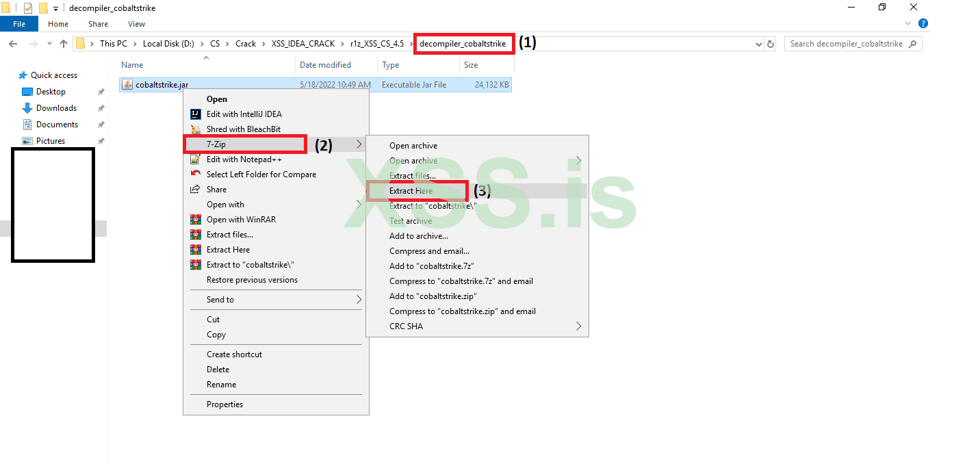The height and width of the screenshot is (464, 980).
Task: Navigate to r1z_XSS_CS_4.5 breadcrumb
Action: (377, 44)
